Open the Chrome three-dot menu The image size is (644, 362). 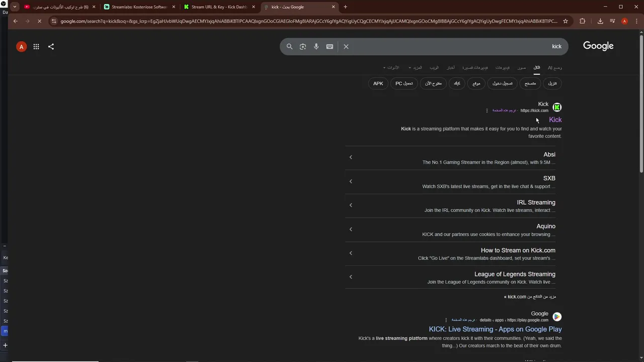point(636,21)
